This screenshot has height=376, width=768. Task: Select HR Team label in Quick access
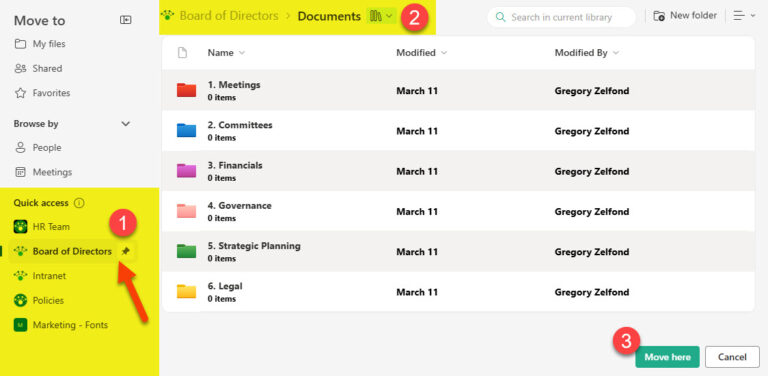point(51,227)
